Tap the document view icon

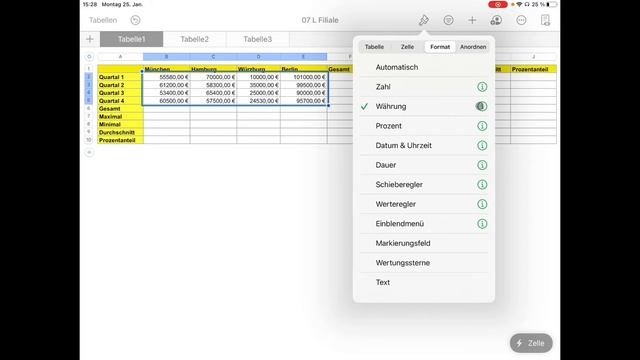pyautogui.click(x=545, y=20)
